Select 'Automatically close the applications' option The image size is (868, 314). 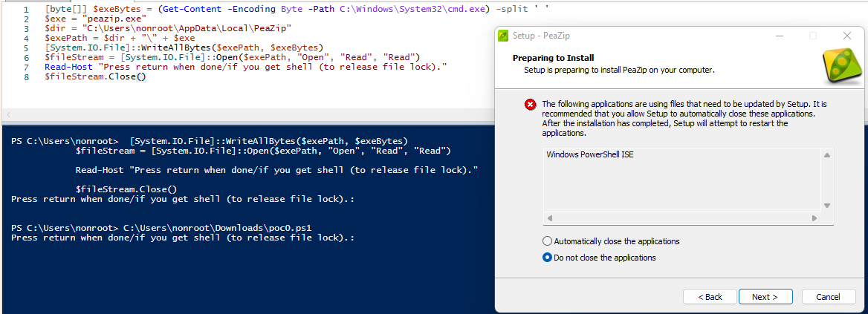point(612,241)
